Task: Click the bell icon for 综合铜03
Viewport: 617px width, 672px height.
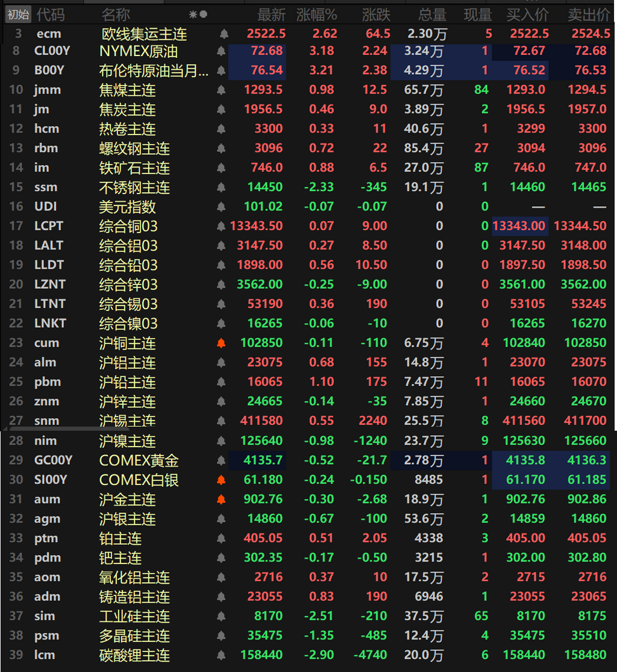Action: (221, 226)
